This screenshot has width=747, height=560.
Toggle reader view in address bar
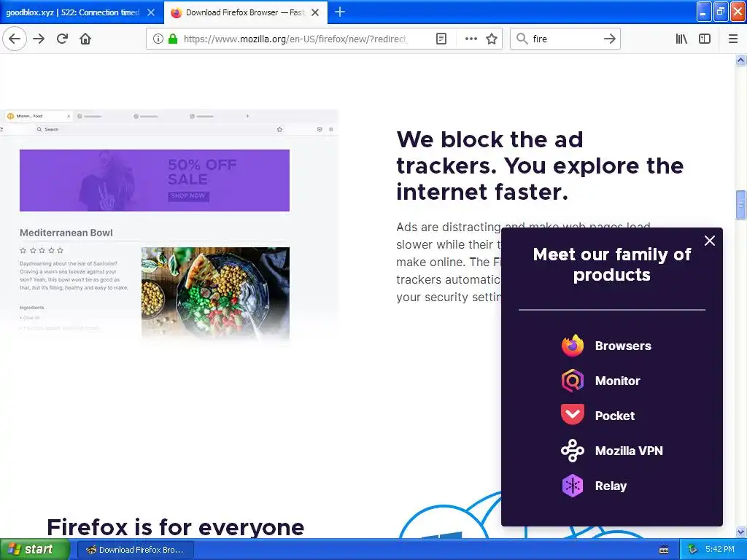[441, 39]
